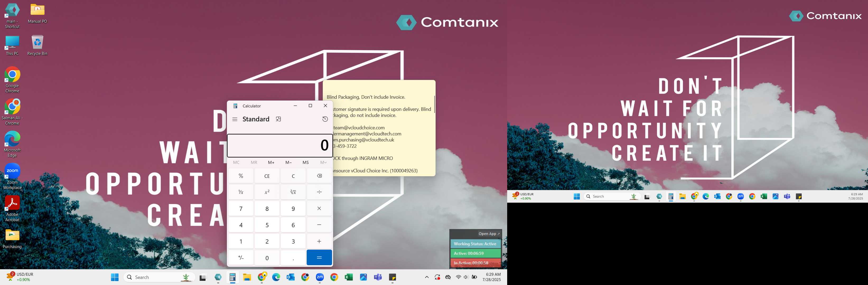Screen dimensions: 868x285
Task: Open Excel on the primary taskbar
Action: pos(349,277)
